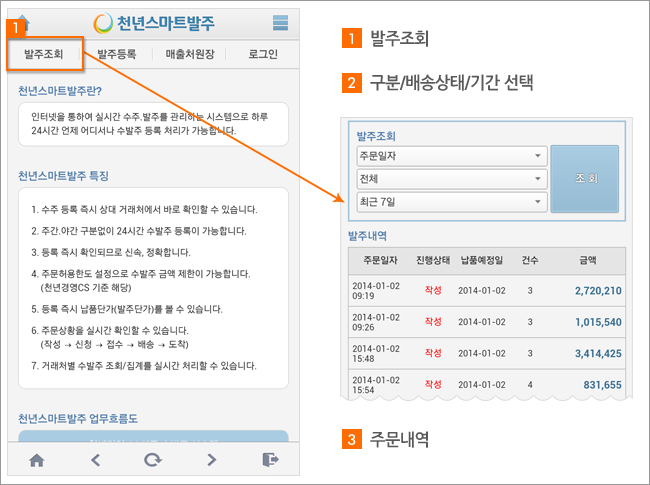Viewport: 650px width, 485px height.
Task: Expand the 주문일자 dropdown
Action: click(x=451, y=156)
